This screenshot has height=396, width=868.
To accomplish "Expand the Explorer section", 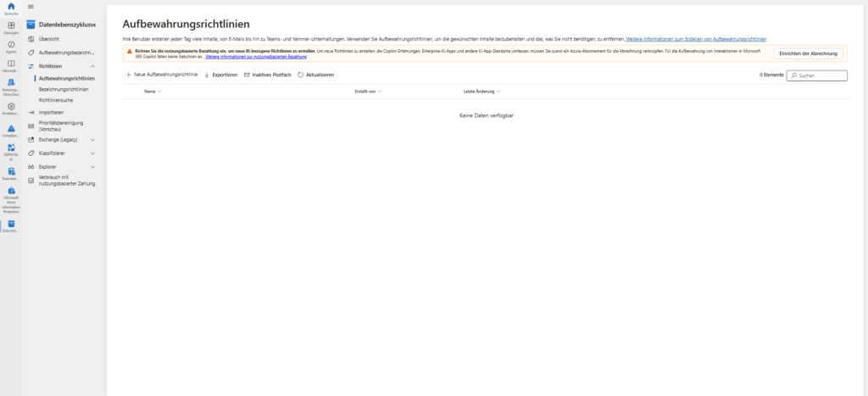I will point(92,166).
